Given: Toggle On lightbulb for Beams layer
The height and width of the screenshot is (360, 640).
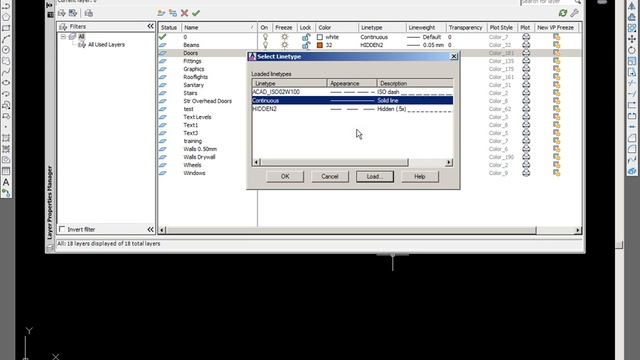Looking at the screenshot, I should click(265, 45).
